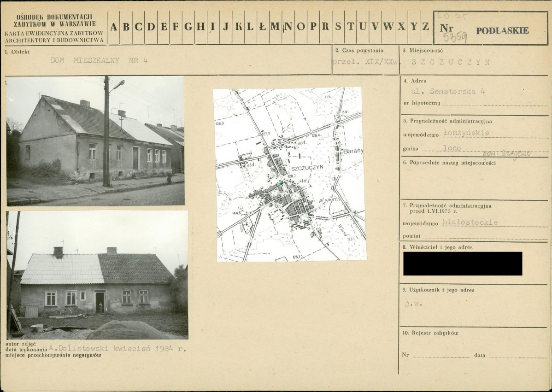The image size is (552, 392).
Task: Click the letter Z index box
Action: (426, 27)
